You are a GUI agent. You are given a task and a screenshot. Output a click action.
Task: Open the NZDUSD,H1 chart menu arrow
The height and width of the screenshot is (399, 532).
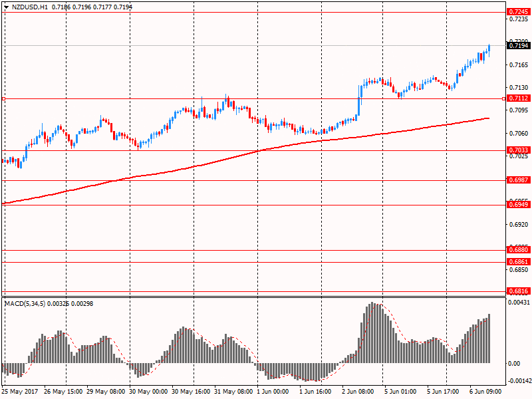coord(7,7)
